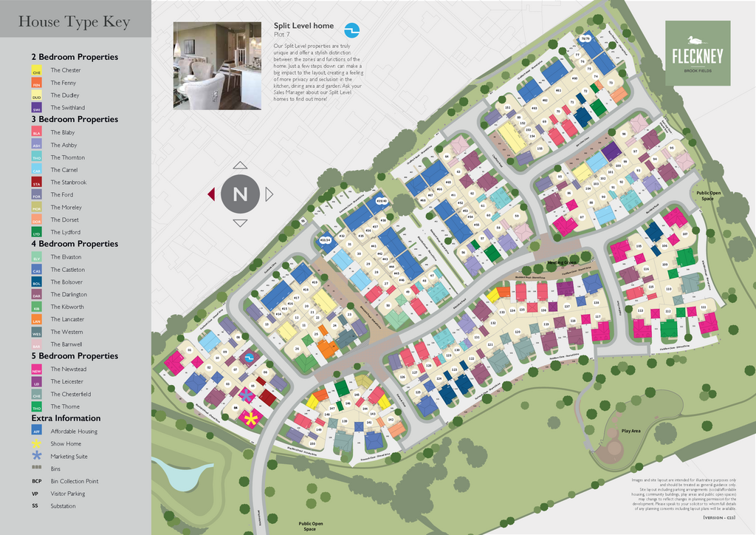756x535 pixels.
Task: Click the Split Level home wave icon
Action: pyautogui.click(x=352, y=30)
